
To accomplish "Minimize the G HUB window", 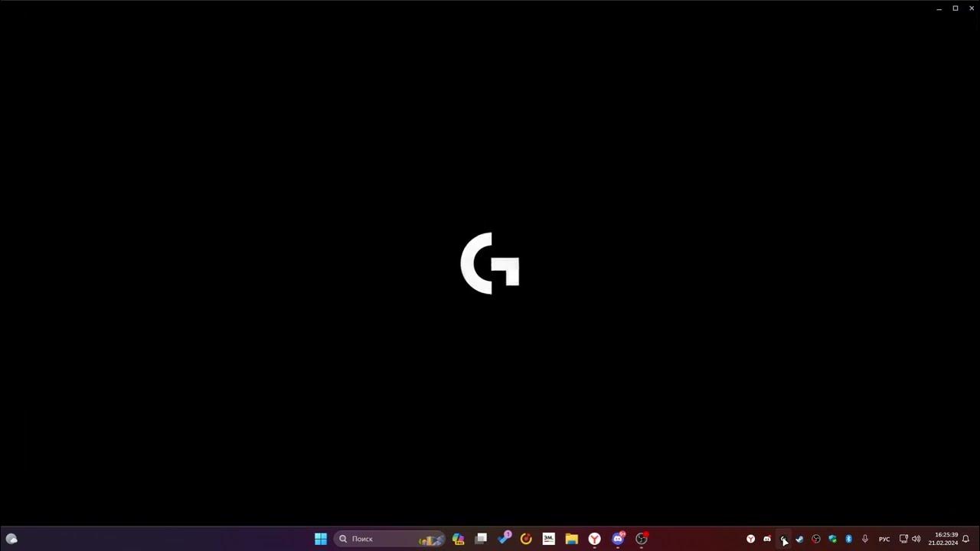I will (x=939, y=8).
